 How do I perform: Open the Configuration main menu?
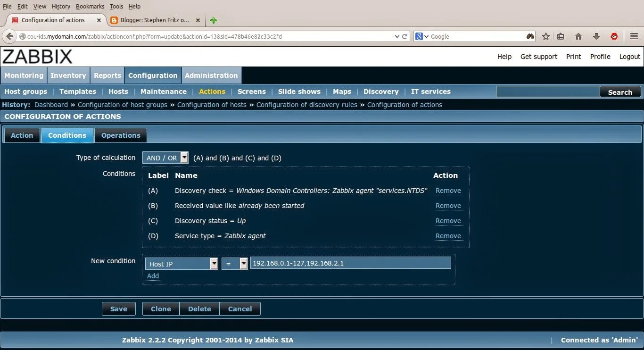[x=153, y=75]
